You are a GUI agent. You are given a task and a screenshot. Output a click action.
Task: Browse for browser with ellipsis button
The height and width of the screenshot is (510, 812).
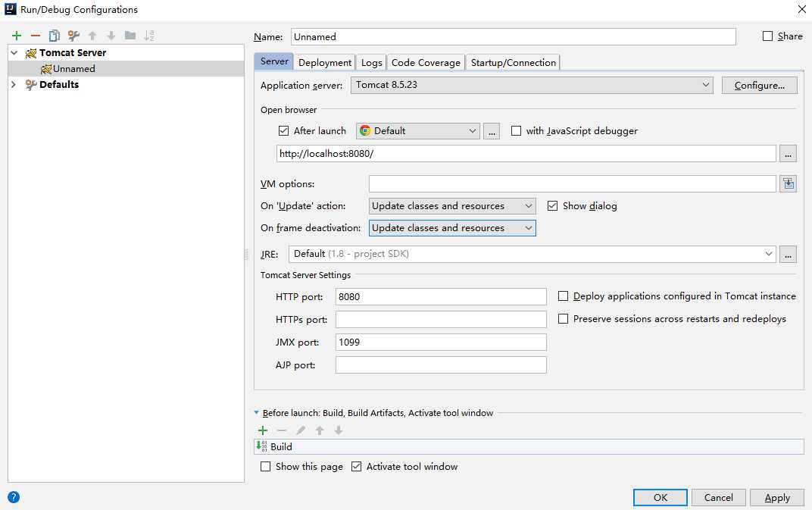(x=492, y=131)
